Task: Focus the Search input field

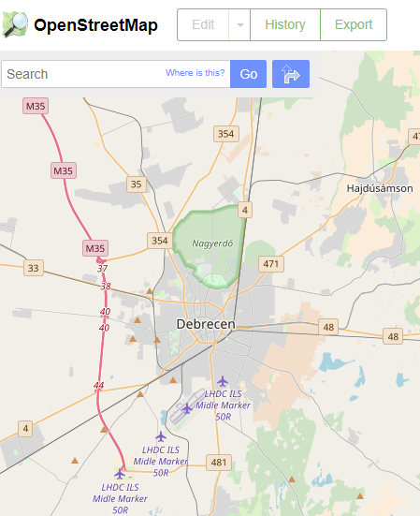Action: (x=116, y=74)
